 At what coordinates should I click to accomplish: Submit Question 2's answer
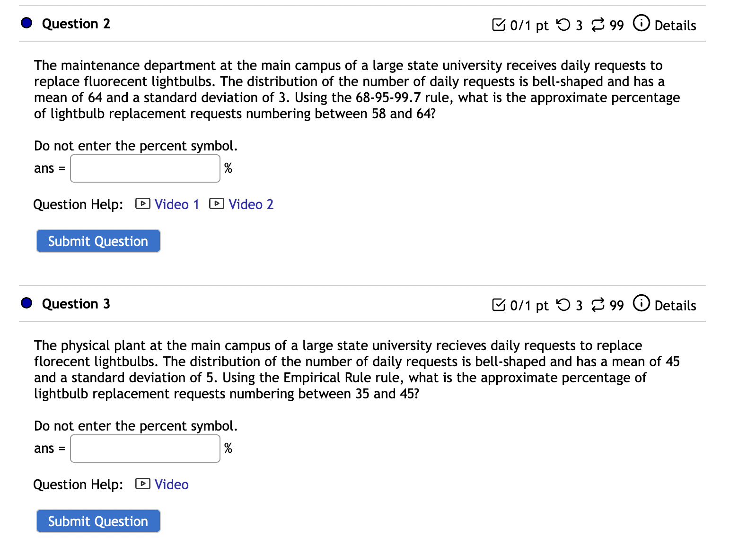(x=97, y=241)
